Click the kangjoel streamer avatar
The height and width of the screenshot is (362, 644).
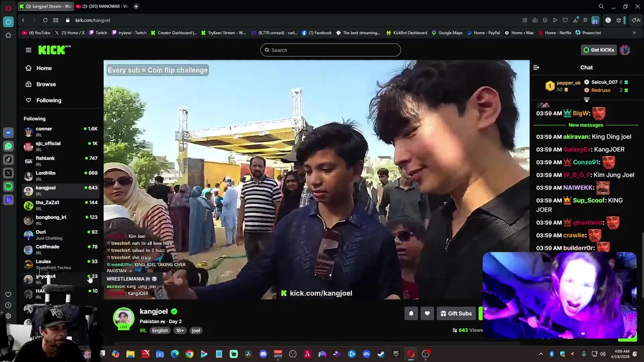point(123,319)
